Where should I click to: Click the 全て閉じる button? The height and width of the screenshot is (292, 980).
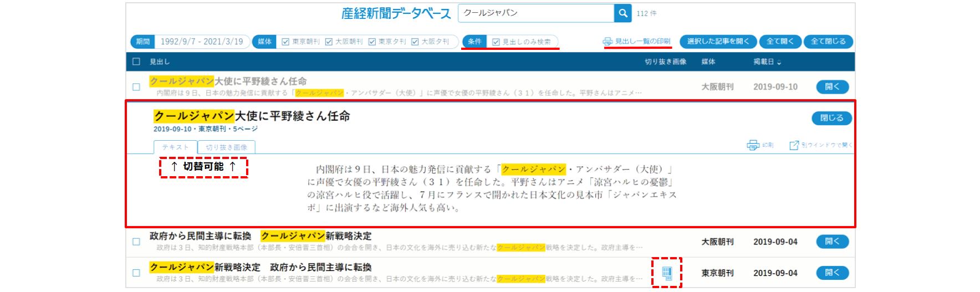tap(828, 42)
